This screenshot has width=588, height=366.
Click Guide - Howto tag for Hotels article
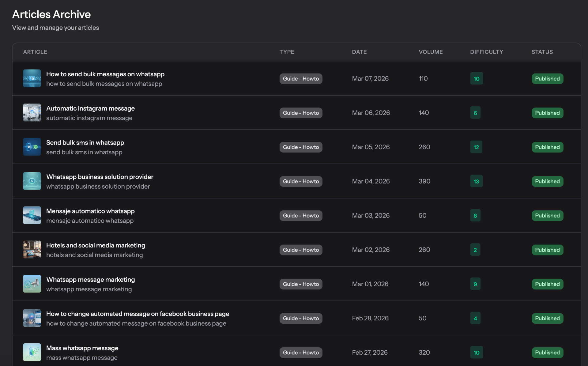click(x=301, y=250)
